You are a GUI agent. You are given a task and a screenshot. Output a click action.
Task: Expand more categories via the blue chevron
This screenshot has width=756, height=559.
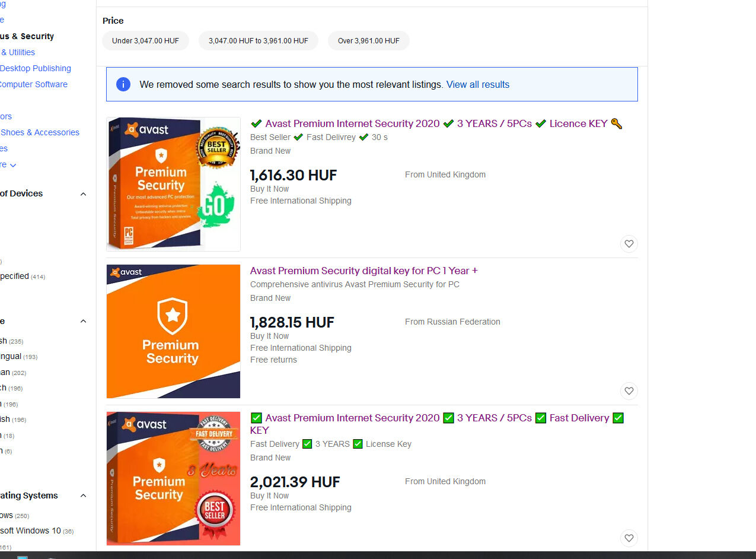[13, 165]
